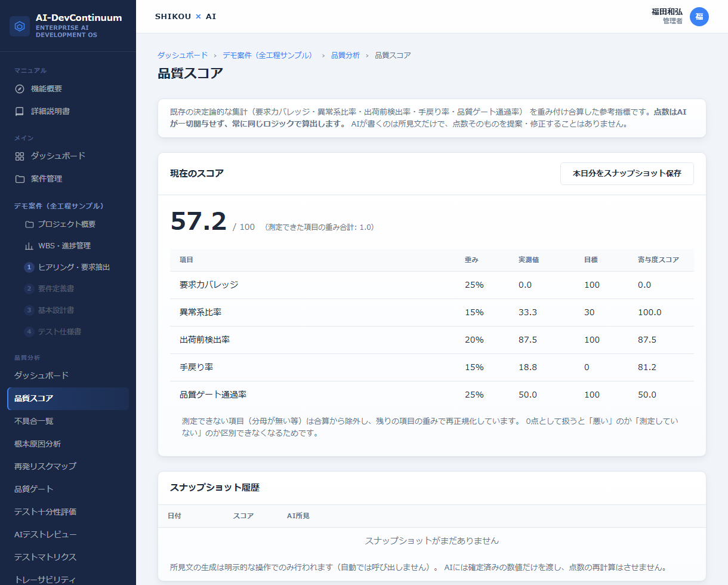Open テストマトリクス in the sidebar
This screenshot has height=585, width=728.
(x=68, y=557)
